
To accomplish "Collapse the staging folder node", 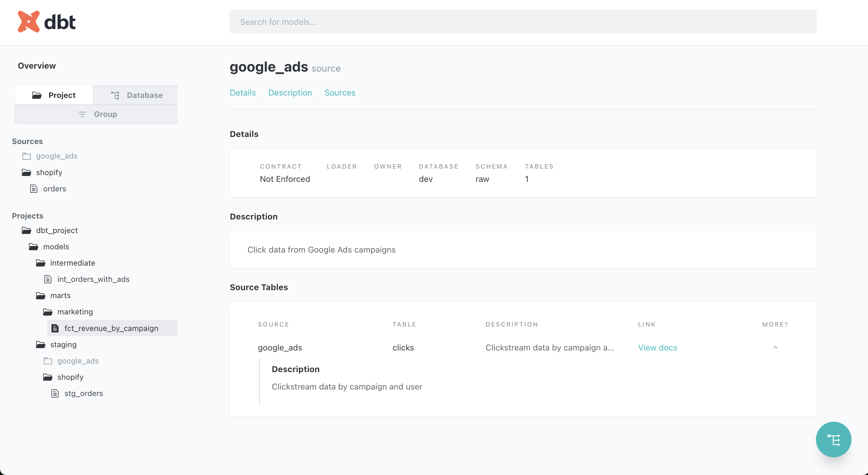I will coord(63,345).
